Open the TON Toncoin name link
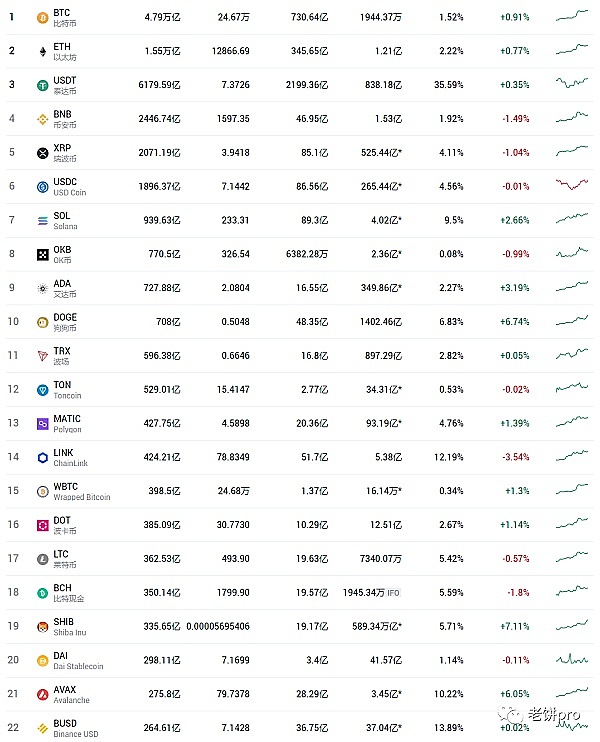Viewport: 600px width, 742px height. 68,390
